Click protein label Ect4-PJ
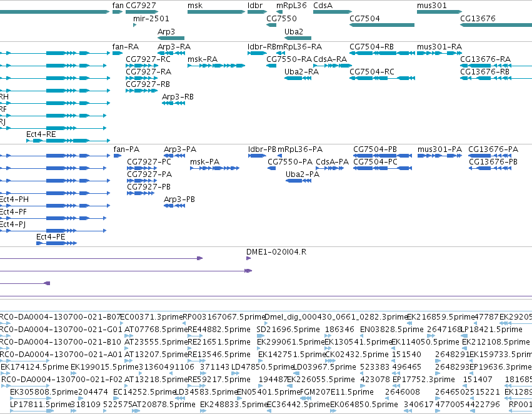The height and width of the screenshot is (414, 532). [x=13, y=225]
